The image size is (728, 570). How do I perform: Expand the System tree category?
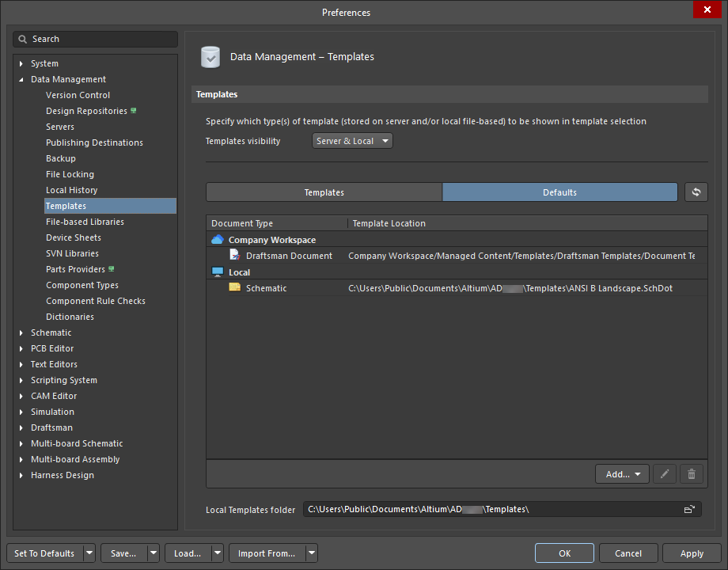21,63
